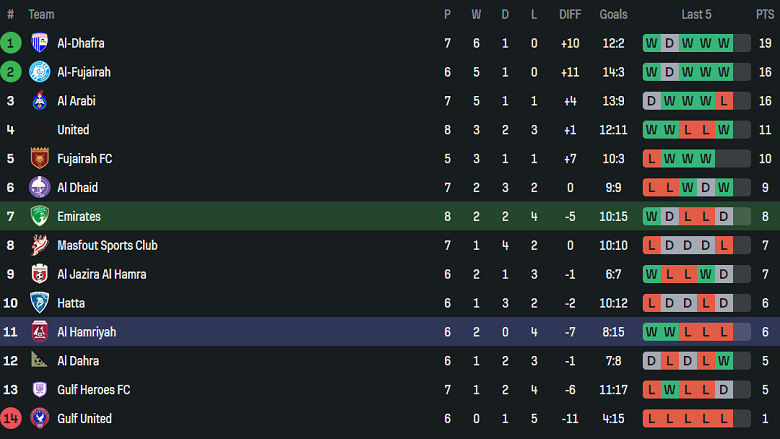Click the Gulf United team logo
The image size is (780, 439).
click(40, 418)
